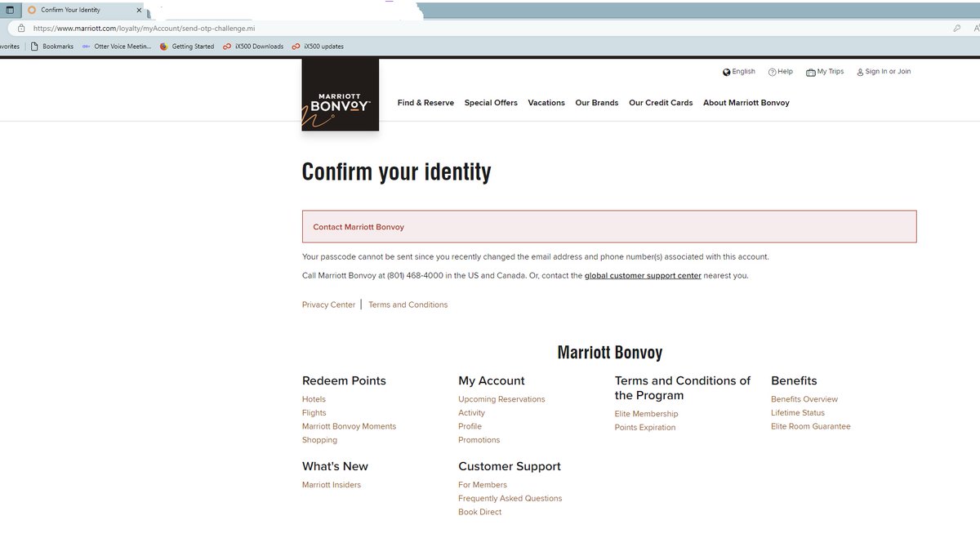Click the Help question mark icon
980x547 pixels.
[x=772, y=72]
